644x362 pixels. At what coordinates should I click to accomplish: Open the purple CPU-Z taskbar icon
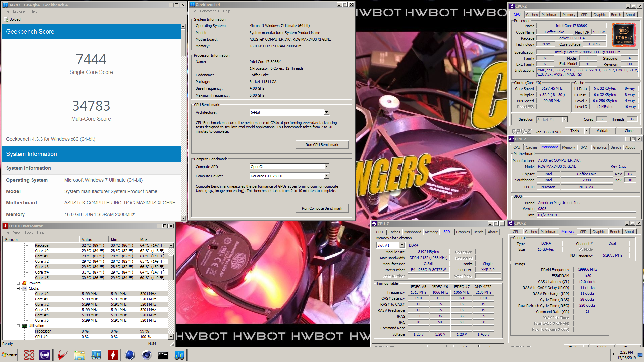[45, 355]
